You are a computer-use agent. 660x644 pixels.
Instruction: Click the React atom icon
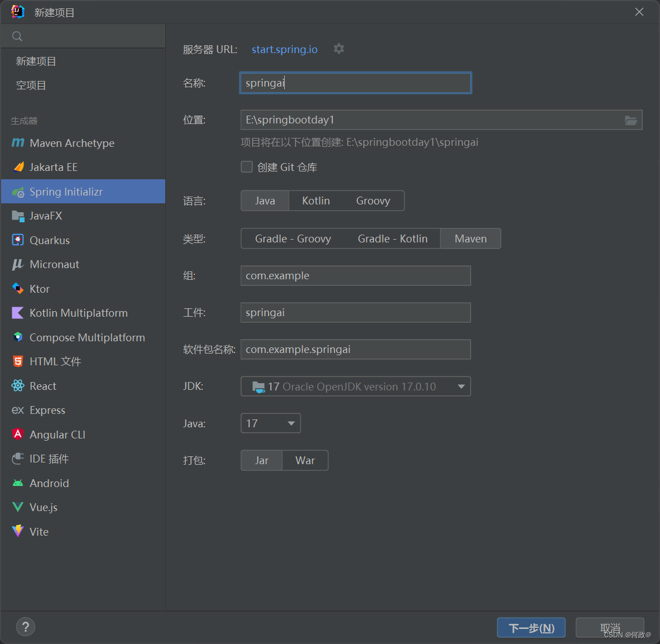point(18,385)
